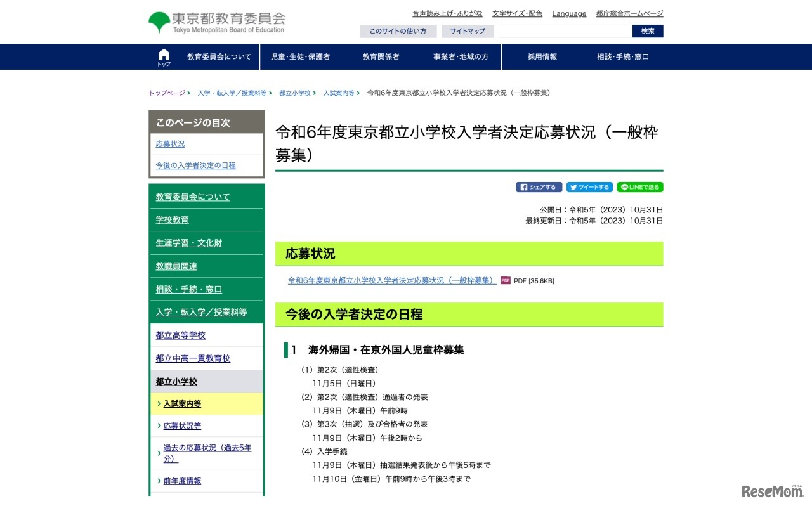The width and height of the screenshot is (812, 506).
Task: Click the 文字サイズ・配色 settings link
Action: click(517, 13)
